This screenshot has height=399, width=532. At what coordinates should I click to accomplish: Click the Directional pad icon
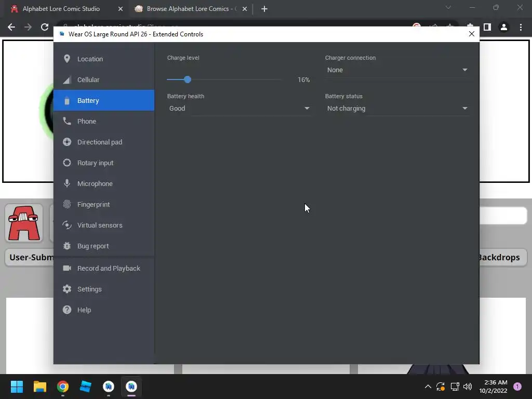(x=67, y=142)
